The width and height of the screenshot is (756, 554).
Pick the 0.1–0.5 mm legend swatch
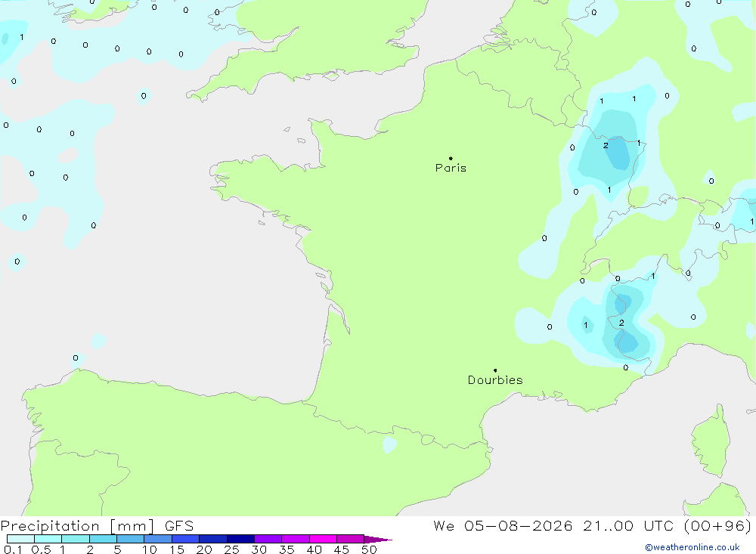click(20, 539)
